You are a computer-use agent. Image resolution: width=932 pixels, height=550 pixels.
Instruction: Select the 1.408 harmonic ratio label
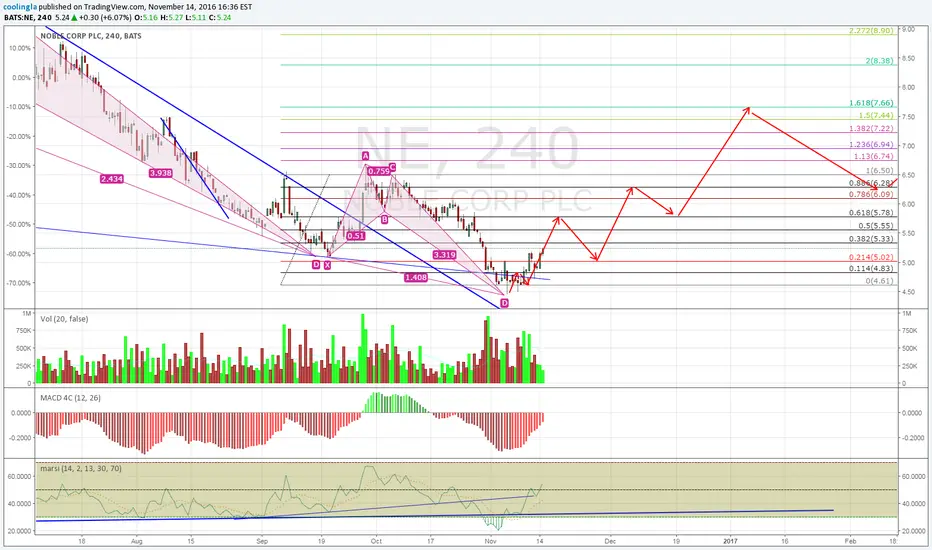pyautogui.click(x=415, y=278)
